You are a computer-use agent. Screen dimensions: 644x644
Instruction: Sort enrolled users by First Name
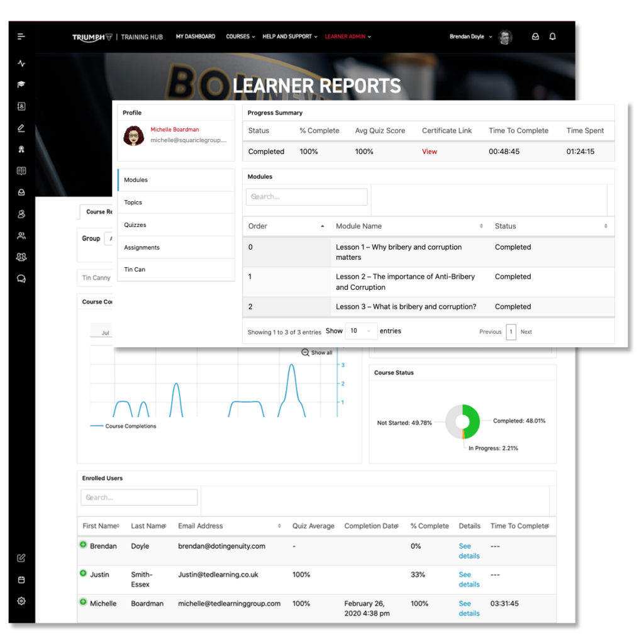101,526
